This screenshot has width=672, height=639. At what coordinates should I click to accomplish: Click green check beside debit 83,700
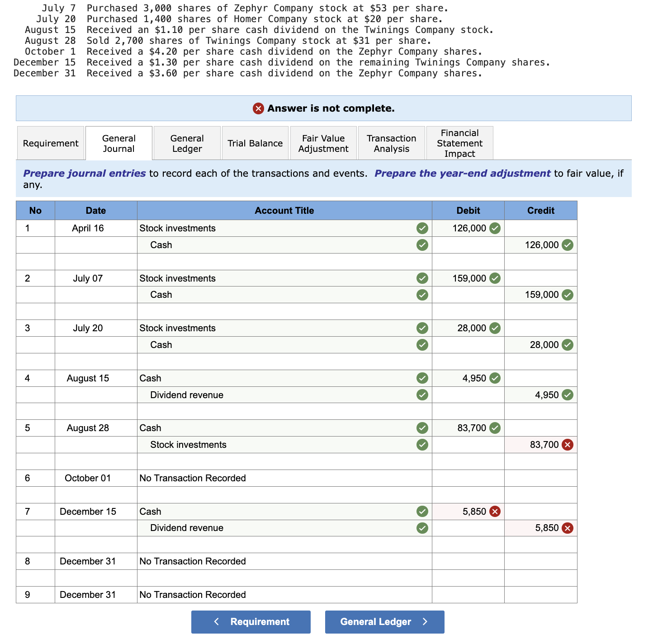coord(495,428)
